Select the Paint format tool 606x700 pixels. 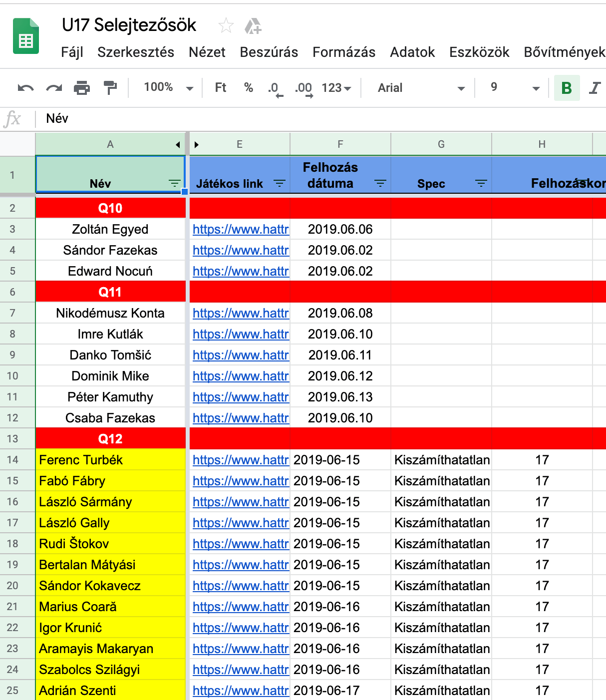point(109,88)
